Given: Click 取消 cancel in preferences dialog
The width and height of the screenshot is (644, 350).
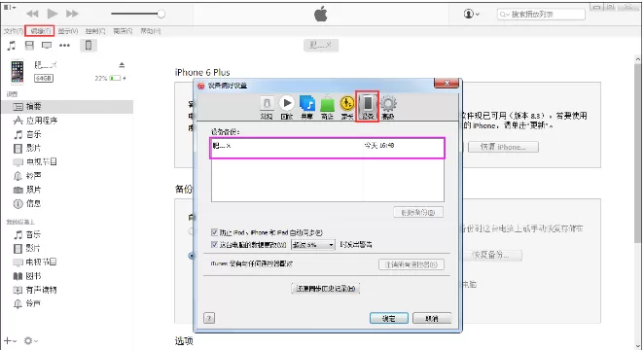Looking at the screenshot, I should [x=432, y=319].
